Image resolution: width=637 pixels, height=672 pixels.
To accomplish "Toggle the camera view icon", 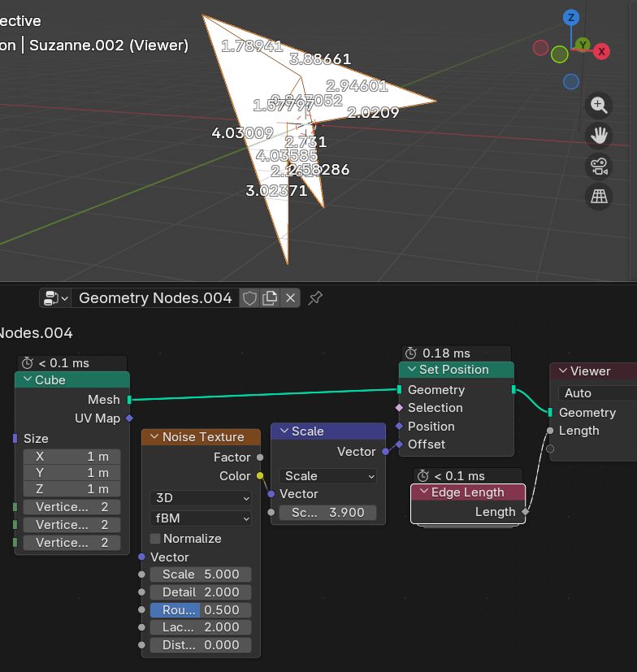I will 599,166.
